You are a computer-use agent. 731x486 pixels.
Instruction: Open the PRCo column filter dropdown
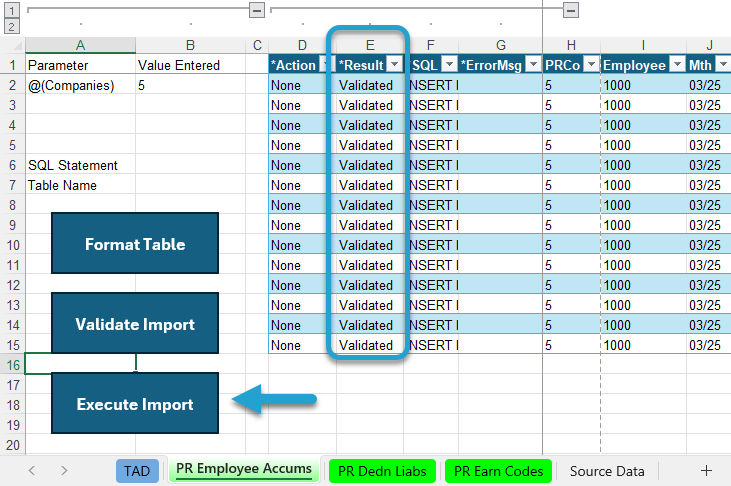point(592,64)
